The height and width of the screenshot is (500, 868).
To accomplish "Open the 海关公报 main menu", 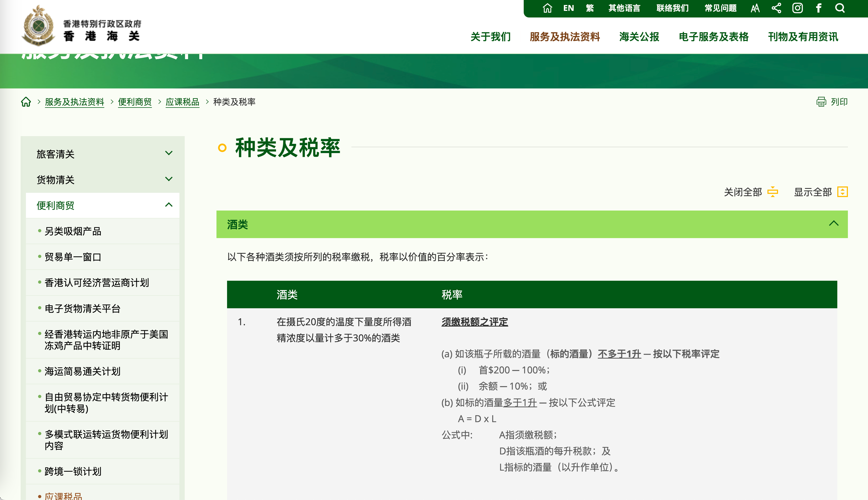I will 639,37.
